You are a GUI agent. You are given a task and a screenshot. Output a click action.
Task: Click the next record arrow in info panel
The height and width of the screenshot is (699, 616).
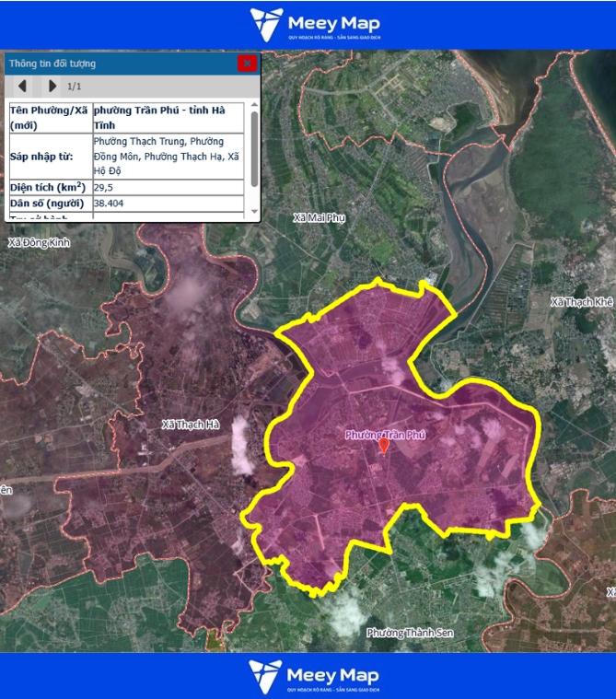click(52, 87)
